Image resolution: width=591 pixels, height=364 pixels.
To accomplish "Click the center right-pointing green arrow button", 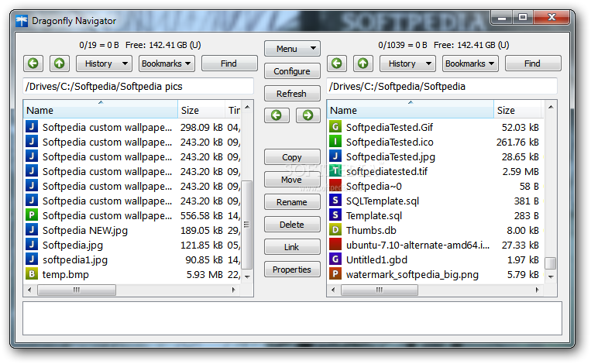I will (x=308, y=115).
